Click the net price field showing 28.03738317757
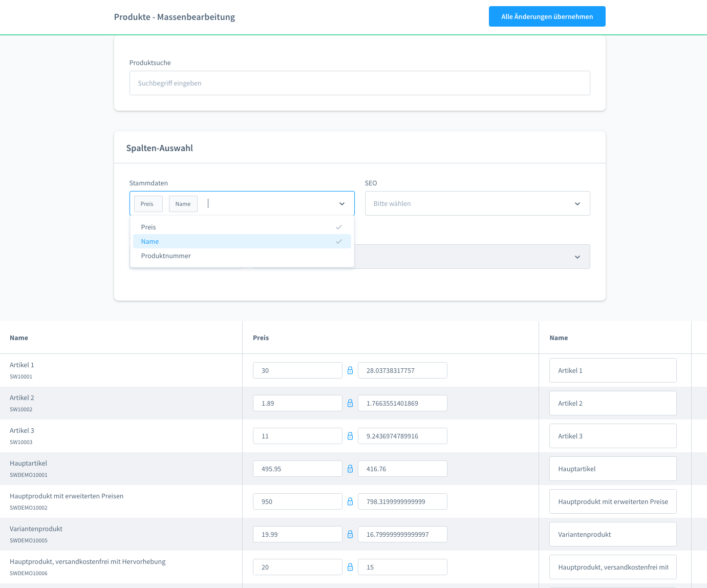Image resolution: width=707 pixels, height=588 pixels. point(402,370)
